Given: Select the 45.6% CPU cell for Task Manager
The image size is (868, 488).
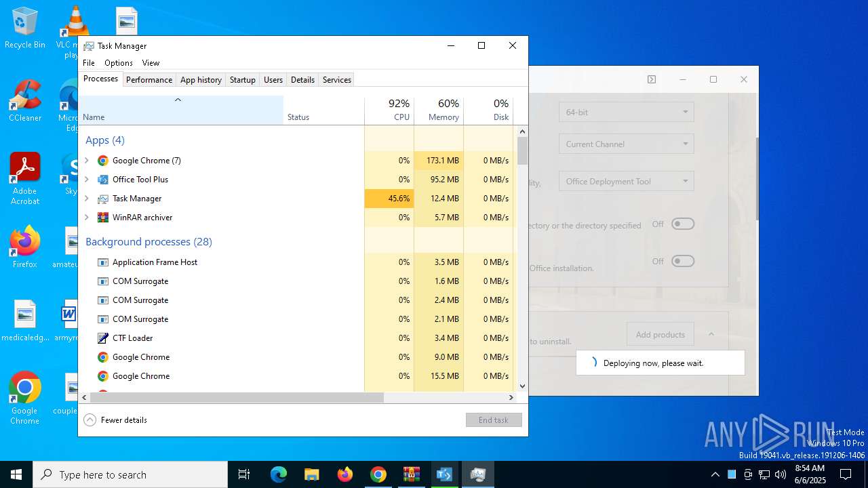Looking at the screenshot, I should (x=389, y=199).
